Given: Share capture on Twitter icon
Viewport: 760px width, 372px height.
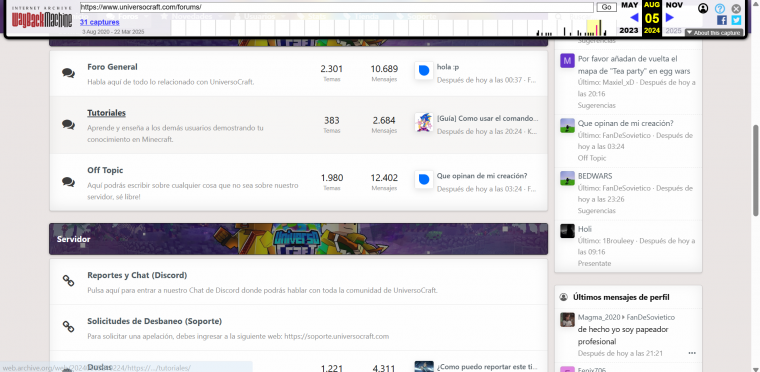Looking at the screenshot, I should point(736,20).
